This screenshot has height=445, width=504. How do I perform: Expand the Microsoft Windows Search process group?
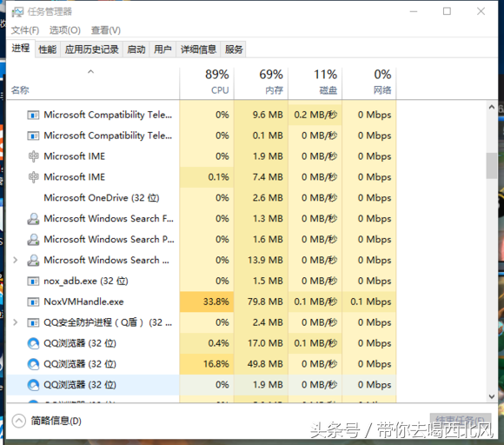[x=15, y=260]
